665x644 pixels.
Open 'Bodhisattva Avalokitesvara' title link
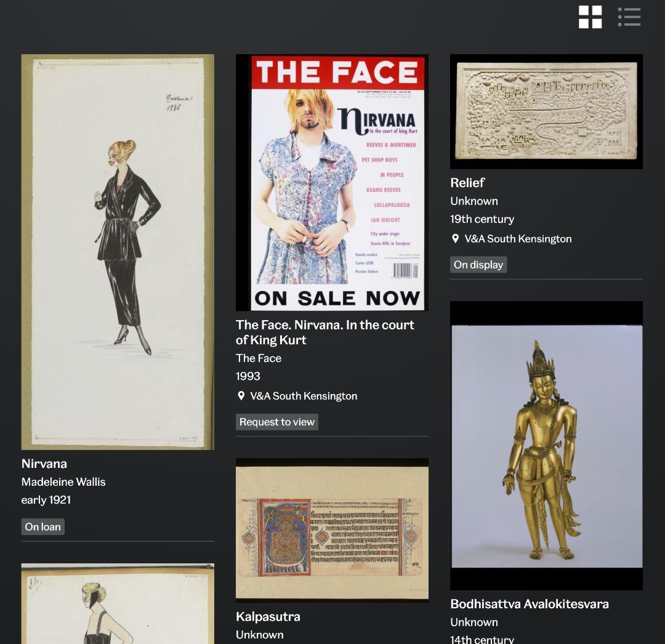click(x=529, y=604)
